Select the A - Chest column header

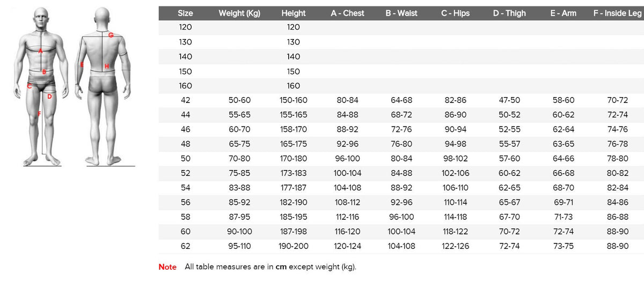[x=347, y=13]
